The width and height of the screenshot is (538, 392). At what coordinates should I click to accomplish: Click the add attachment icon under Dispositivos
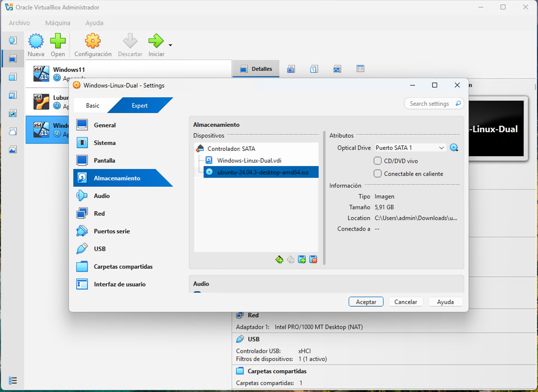pyautogui.click(x=302, y=260)
